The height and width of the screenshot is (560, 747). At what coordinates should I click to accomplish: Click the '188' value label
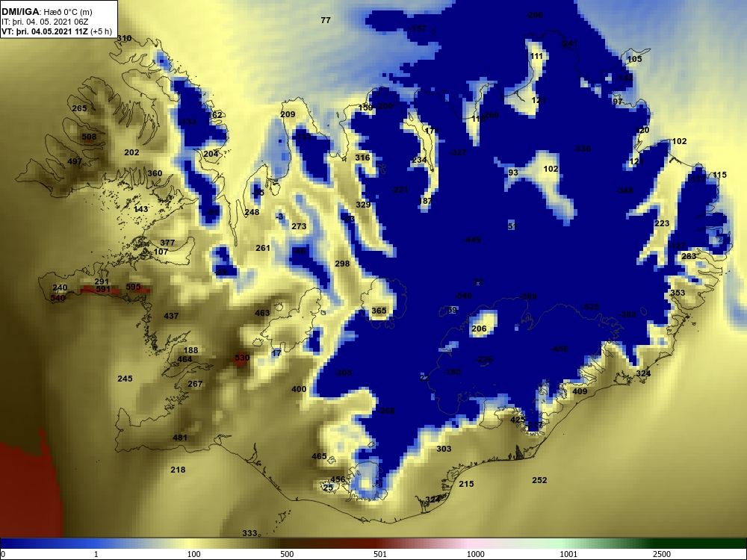(x=190, y=350)
